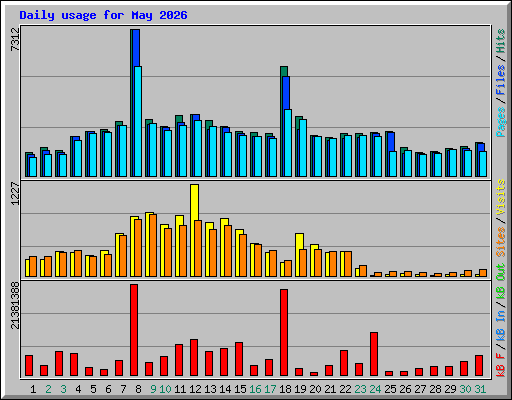
Task: Select the yellow visits bar for day 19
Action: [x=299, y=241]
